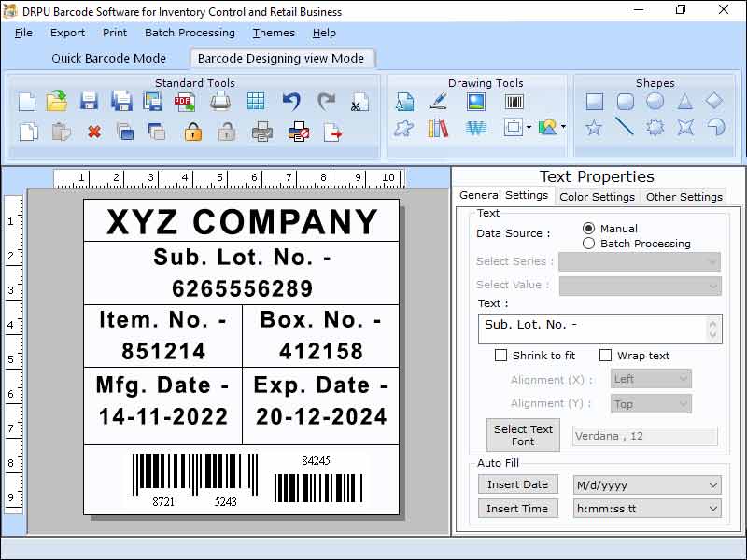Select the Barcode drawing tool
This screenshot has height=560, width=747.
pos(514,101)
